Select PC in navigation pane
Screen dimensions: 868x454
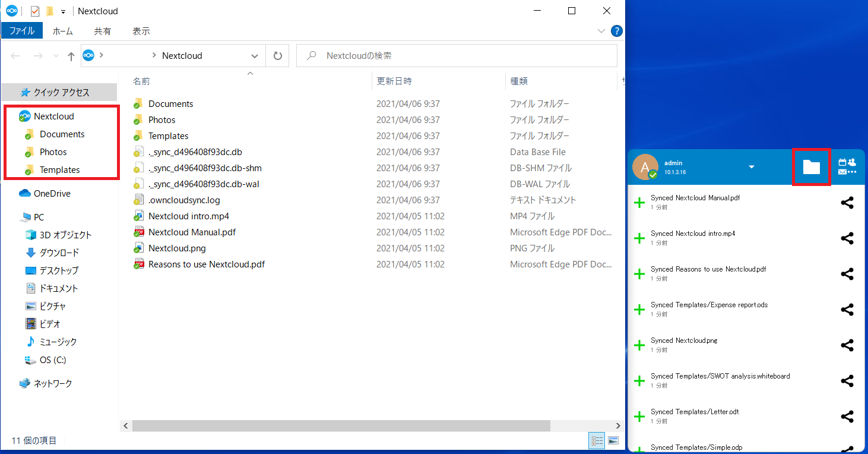(x=39, y=217)
